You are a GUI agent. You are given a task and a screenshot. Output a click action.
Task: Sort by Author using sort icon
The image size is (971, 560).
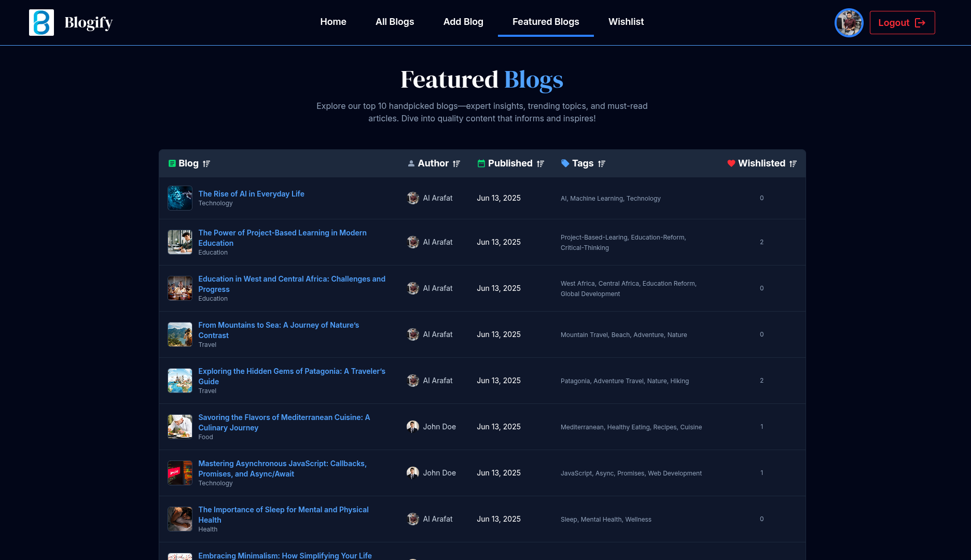(456, 164)
